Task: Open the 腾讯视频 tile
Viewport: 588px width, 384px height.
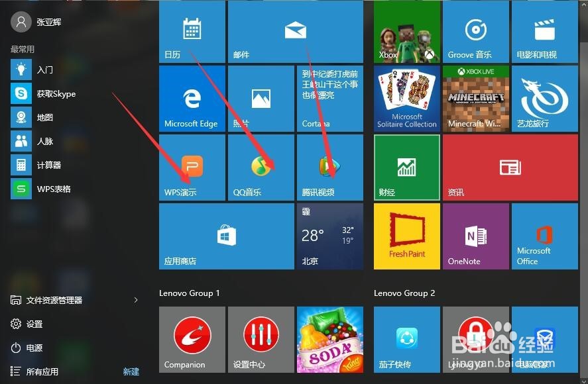Action: click(x=329, y=167)
